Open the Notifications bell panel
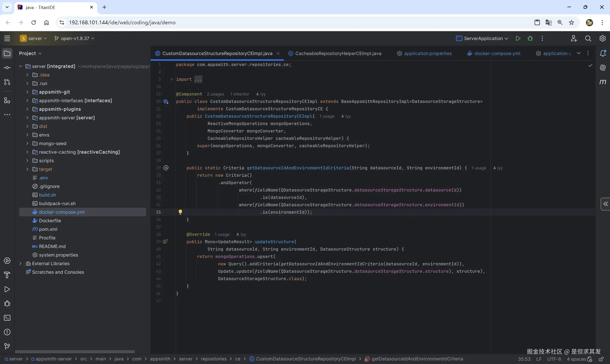 603,53
